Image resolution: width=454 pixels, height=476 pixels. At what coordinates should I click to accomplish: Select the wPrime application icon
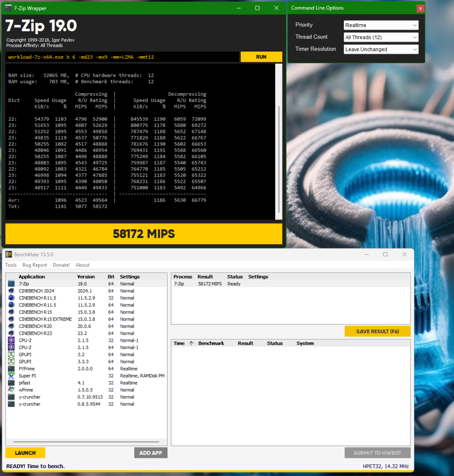click(x=11, y=390)
